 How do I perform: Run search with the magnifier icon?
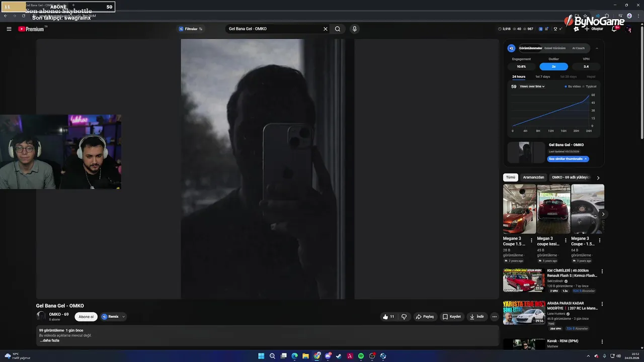point(338,29)
